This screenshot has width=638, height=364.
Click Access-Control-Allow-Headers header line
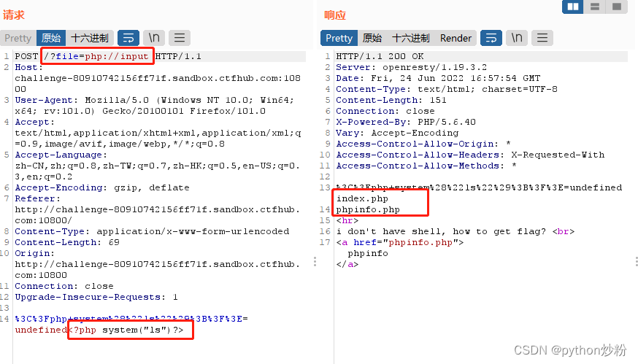coord(470,155)
